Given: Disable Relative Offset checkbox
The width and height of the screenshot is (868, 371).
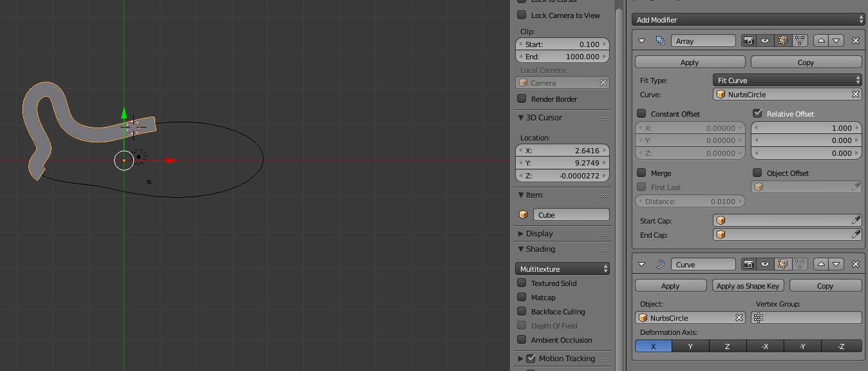Looking at the screenshot, I should tap(757, 113).
